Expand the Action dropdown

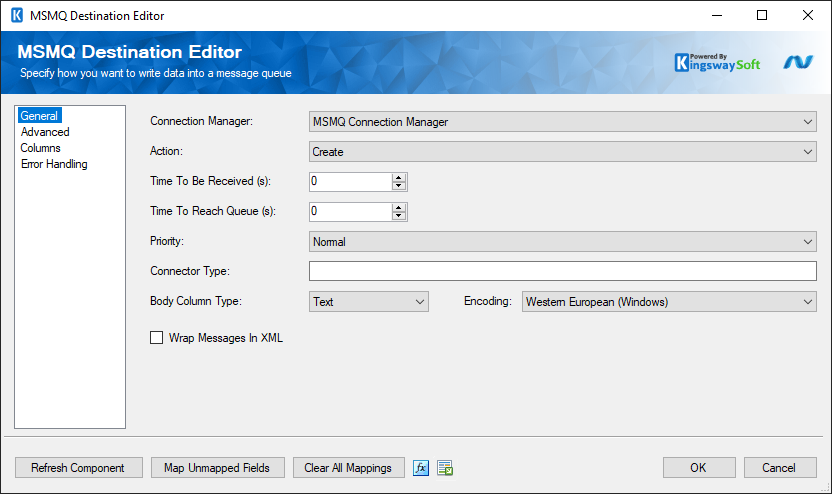point(562,152)
